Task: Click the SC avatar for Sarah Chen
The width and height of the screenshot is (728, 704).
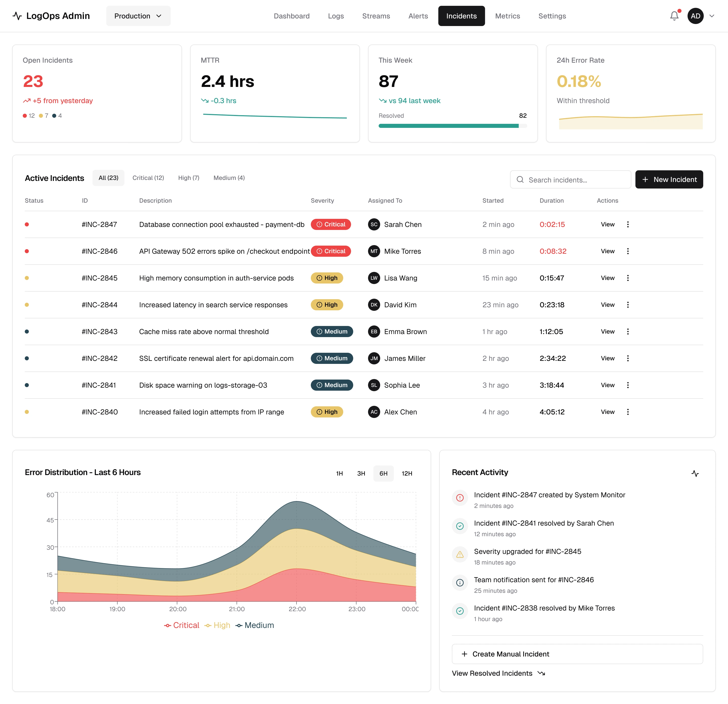Action: pyautogui.click(x=374, y=224)
